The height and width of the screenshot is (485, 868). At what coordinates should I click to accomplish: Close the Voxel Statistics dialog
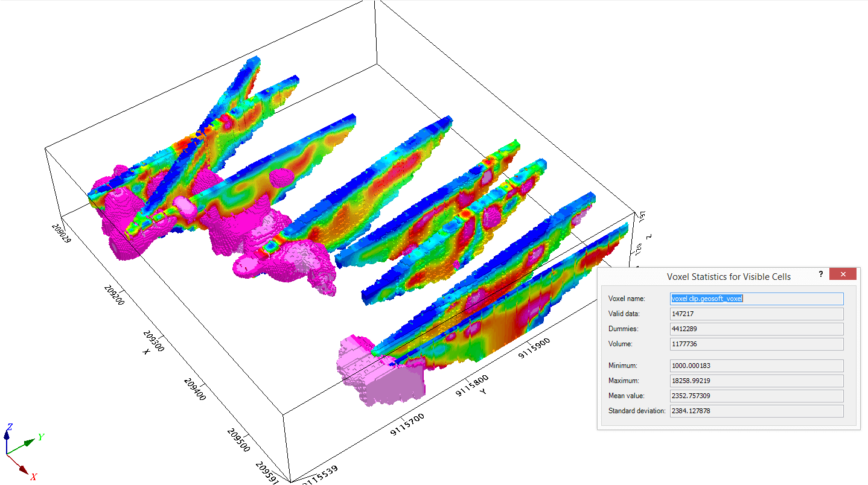843,274
